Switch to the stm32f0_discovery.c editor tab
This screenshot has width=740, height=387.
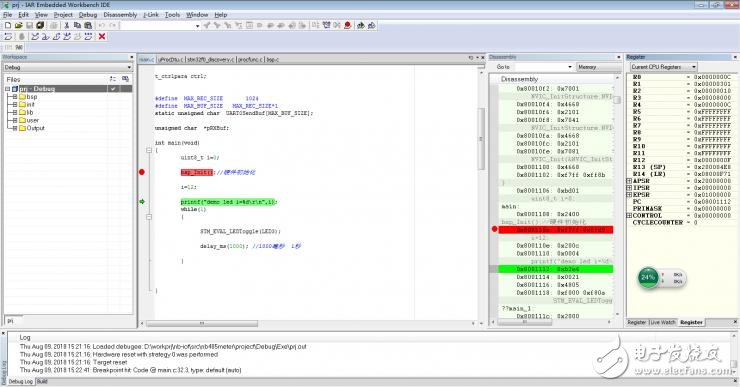pos(210,59)
